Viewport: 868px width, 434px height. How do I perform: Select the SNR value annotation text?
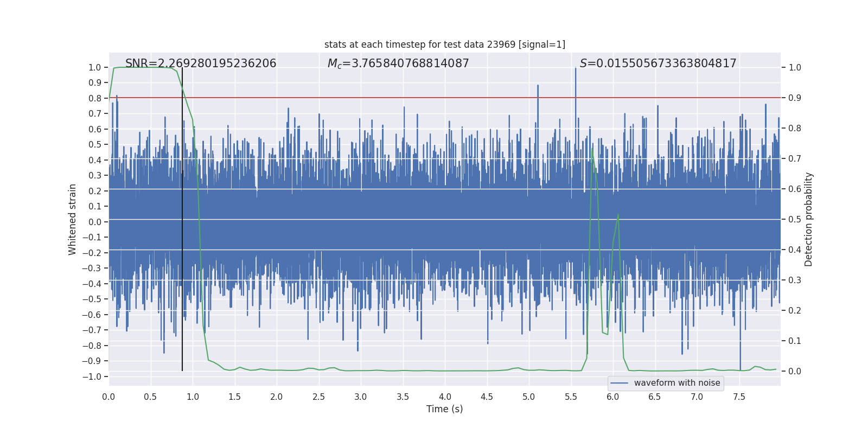(x=201, y=63)
